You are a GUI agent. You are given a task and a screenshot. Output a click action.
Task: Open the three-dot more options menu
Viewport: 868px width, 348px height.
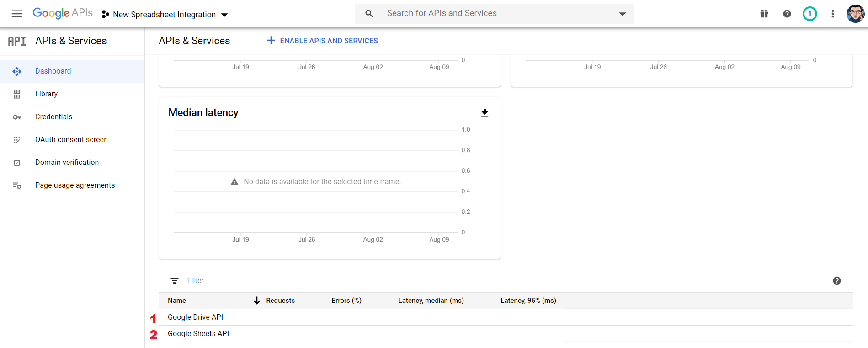click(x=833, y=14)
